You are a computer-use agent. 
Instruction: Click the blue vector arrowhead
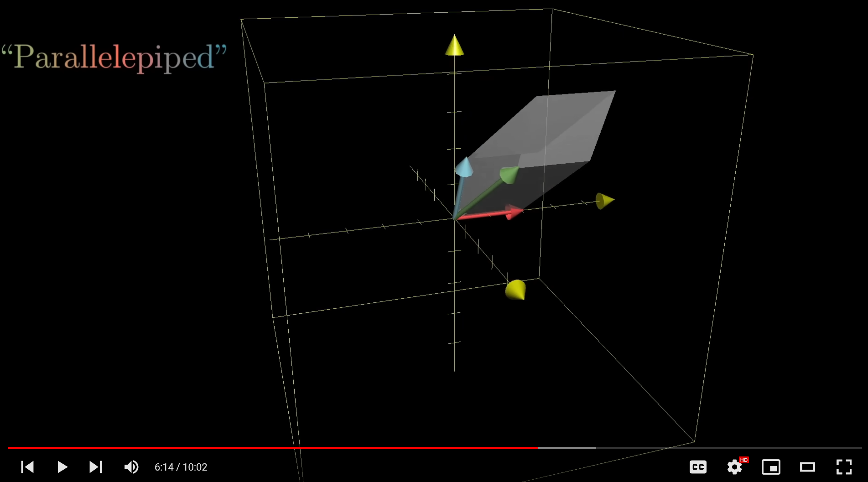click(x=464, y=167)
